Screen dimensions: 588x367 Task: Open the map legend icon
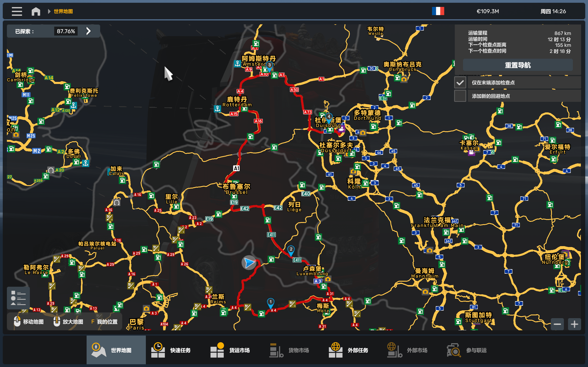click(18, 298)
